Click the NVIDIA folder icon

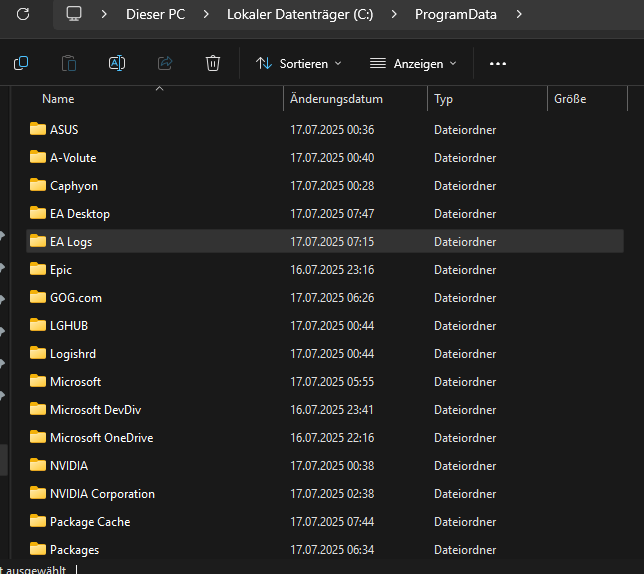click(x=38, y=465)
